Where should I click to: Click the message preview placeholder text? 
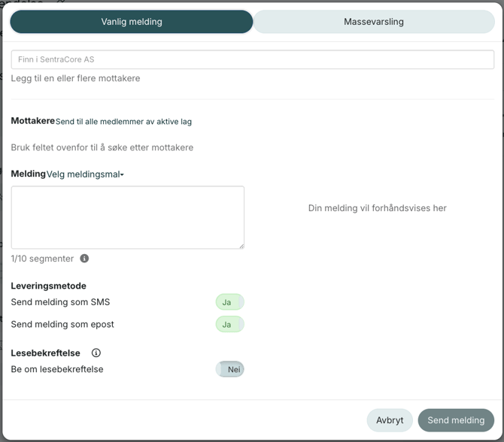click(x=377, y=208)
